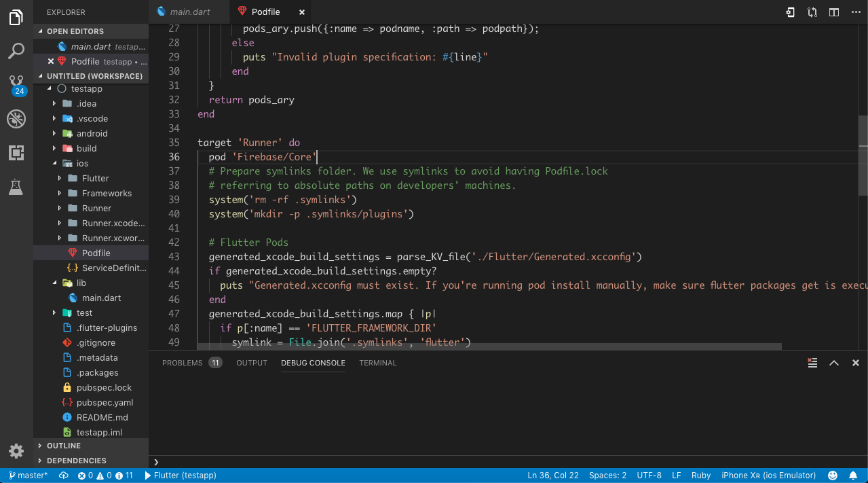
Task: Open the Search view in activity bar
Action: [16, 51]
